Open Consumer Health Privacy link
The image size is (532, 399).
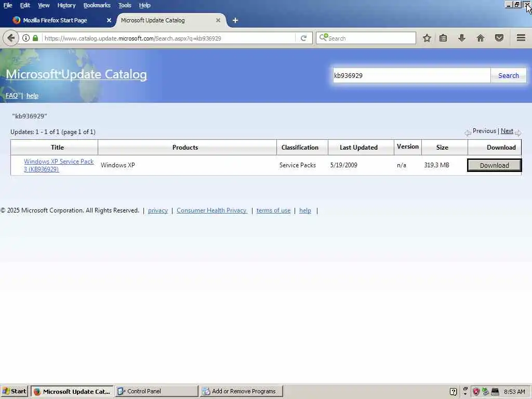point(212,210)
